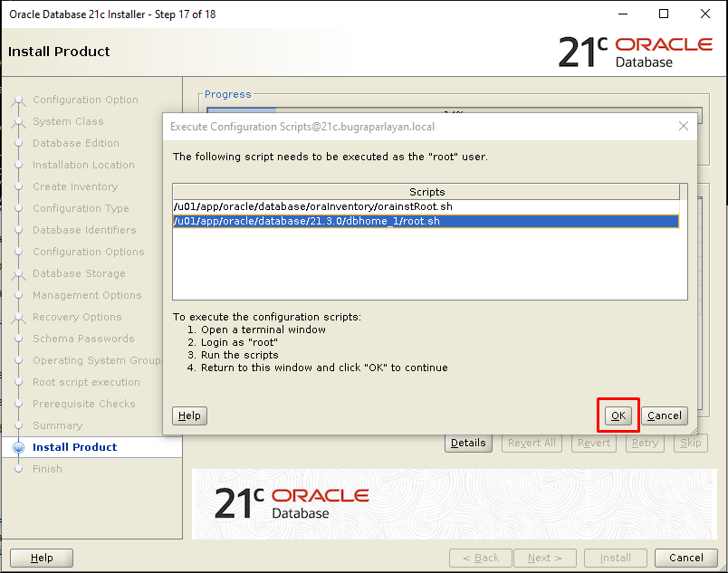728x573 pixels.
Task: Cancel the Oracle installer
Action: 686,558
